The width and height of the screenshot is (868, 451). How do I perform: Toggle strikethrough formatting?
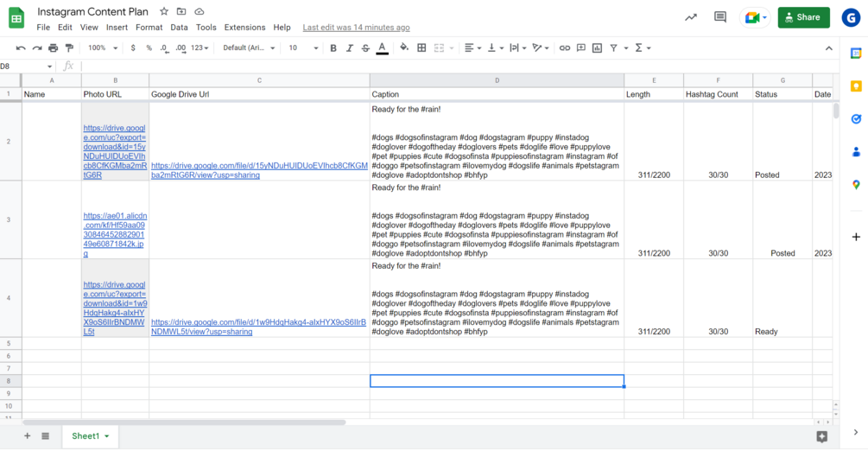tap(365, 48)
